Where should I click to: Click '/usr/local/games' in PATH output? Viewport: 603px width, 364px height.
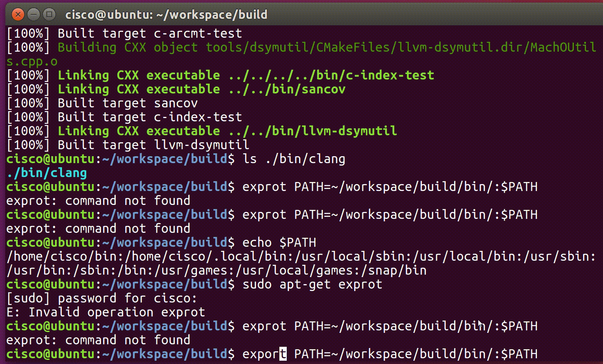pyautogui.click(x=297, y=271)
